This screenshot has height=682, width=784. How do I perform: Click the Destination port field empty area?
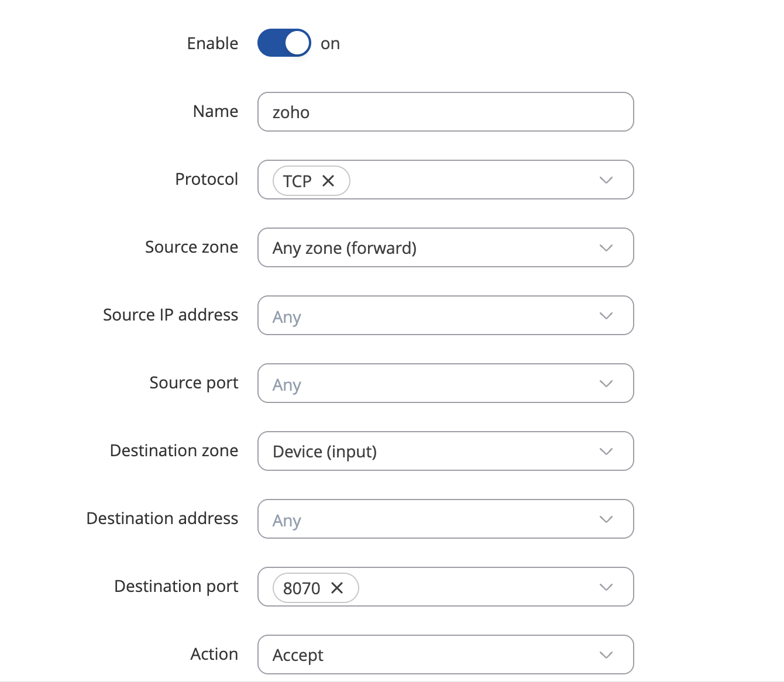[468, 587]
